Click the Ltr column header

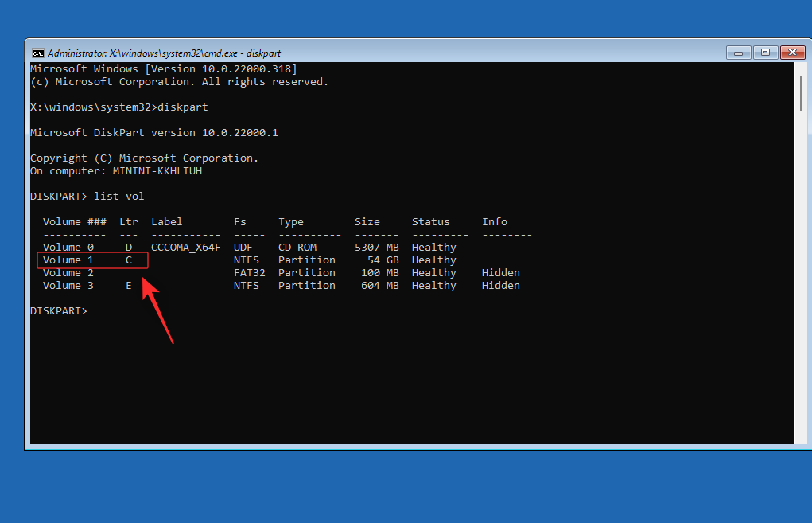pos(128,221)
